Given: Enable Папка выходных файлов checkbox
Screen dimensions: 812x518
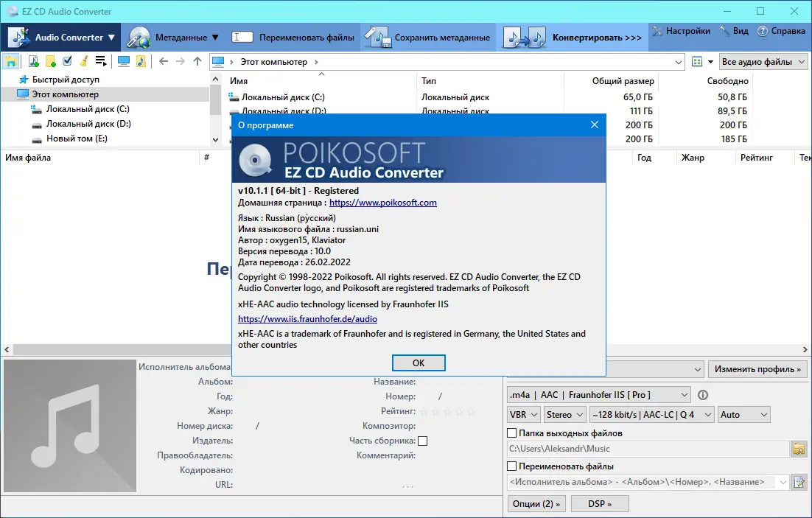Looking at the screenshot, I should pos(511,433).
